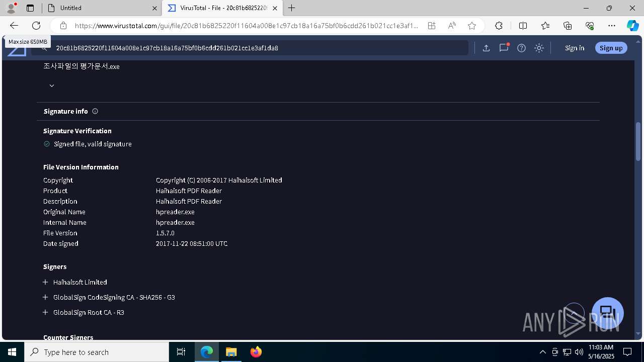
Task: Click the address bar URL
Action: [x=247, y=26]
